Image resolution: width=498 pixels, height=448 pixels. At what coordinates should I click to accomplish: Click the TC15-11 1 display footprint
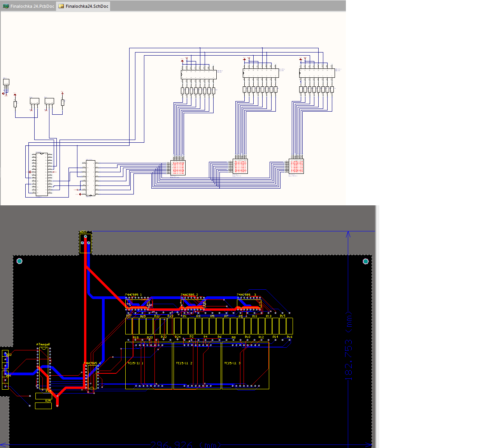pyautogui.click(x=149, y=366)
